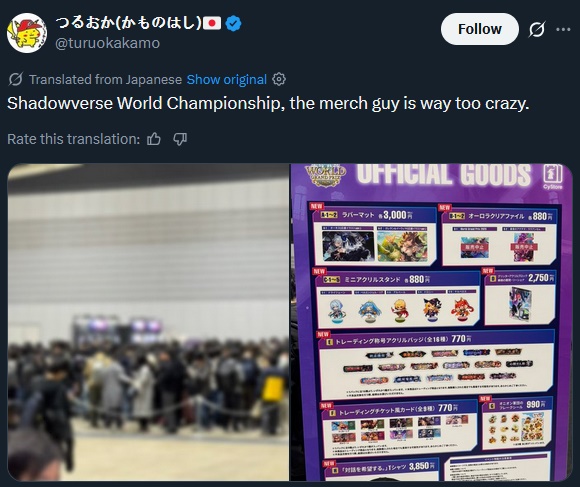Click the Japan flag emoji in name

click(x=212, y=23)
